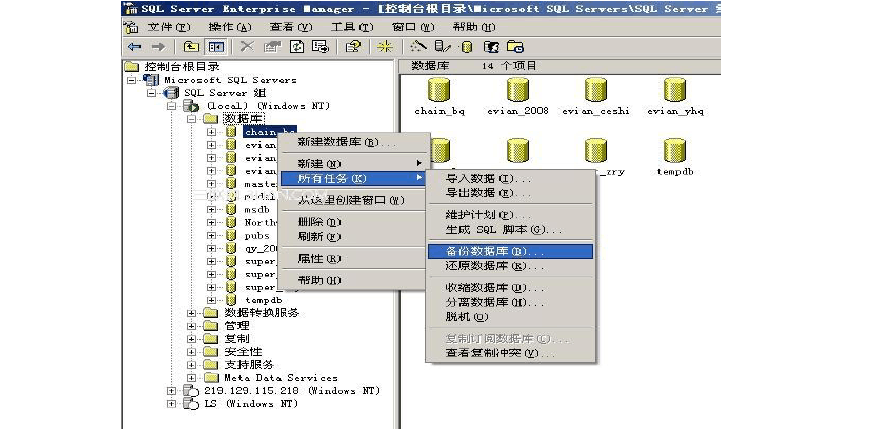Select evian_2008 database icon in right pane
Image resolution: width=893 pixels, height=429 pixels.
518,90
